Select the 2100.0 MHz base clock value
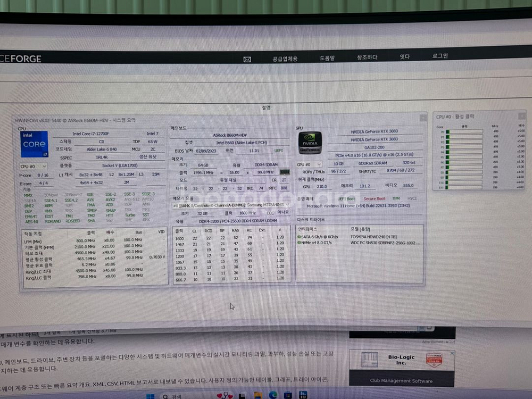The image size is (532, 399). coord(85,247)
